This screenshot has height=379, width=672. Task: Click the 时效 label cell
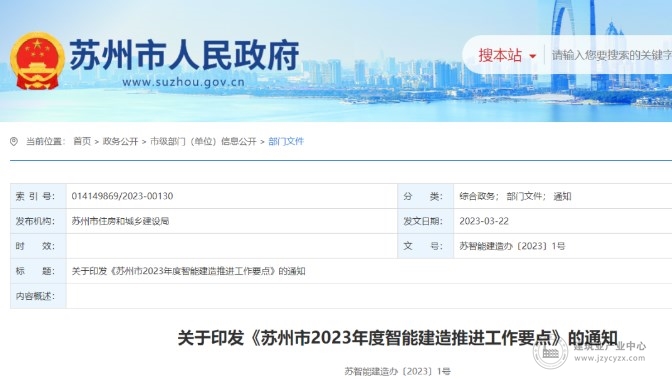coord(38,246)
